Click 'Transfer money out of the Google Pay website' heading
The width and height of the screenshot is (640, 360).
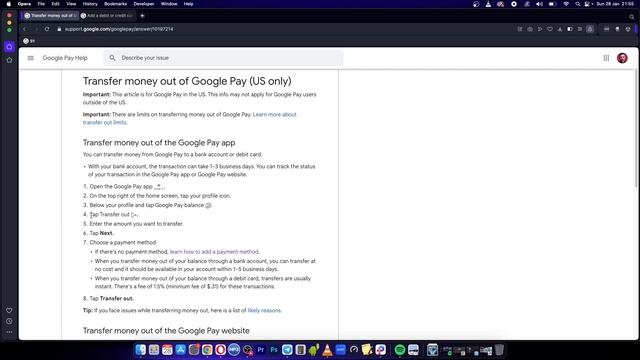coord(166,331)
